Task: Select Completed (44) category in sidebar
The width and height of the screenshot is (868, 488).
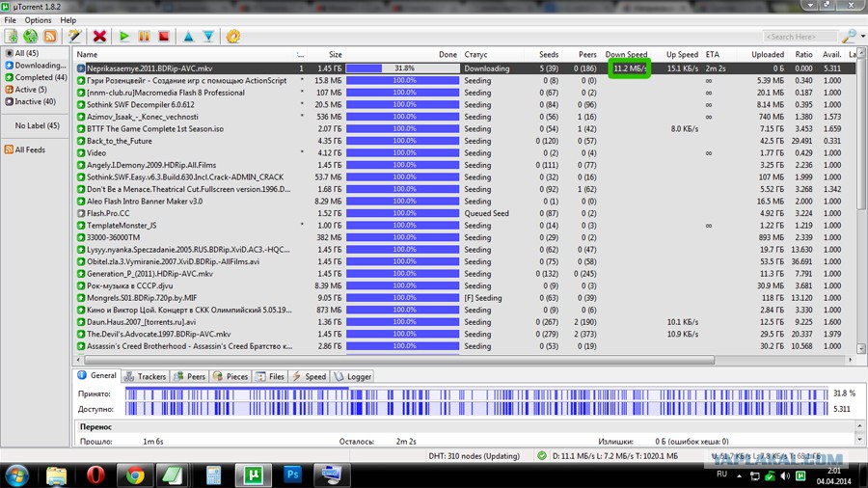Action: (36, 77)
